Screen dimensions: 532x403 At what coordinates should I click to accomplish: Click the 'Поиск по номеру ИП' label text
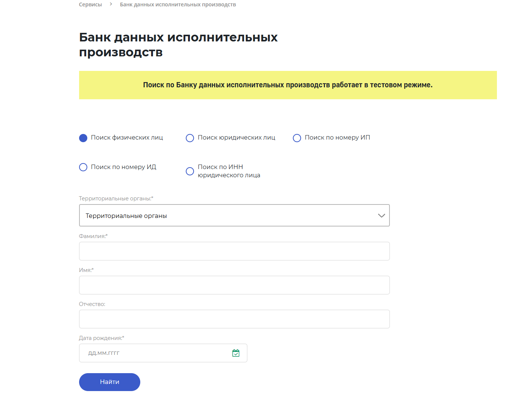(x=337, y=138)
